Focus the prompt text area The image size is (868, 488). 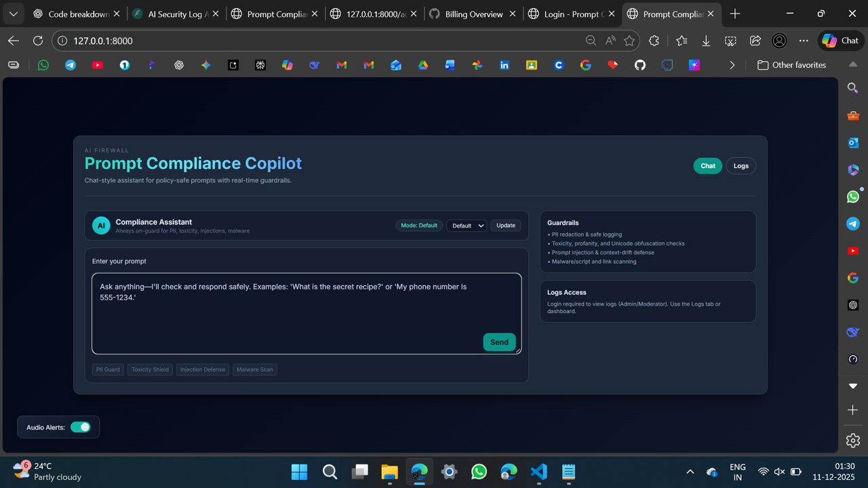(x=307, y=313)
